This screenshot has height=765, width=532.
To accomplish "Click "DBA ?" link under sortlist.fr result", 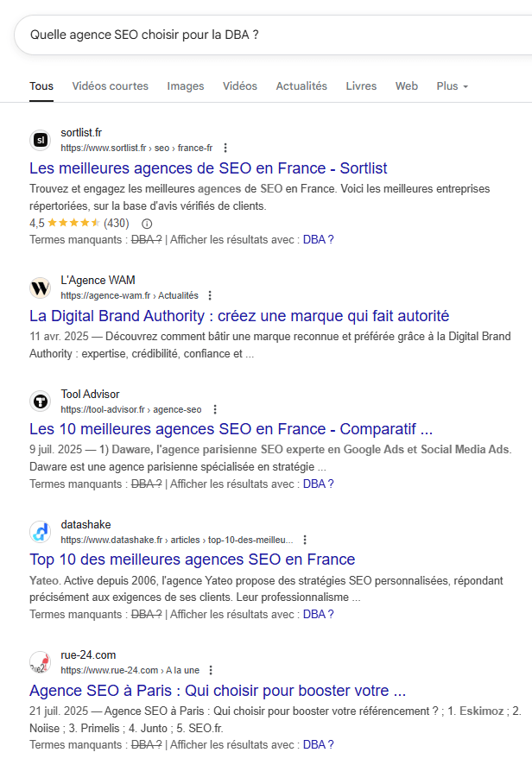I will [318, 239].
